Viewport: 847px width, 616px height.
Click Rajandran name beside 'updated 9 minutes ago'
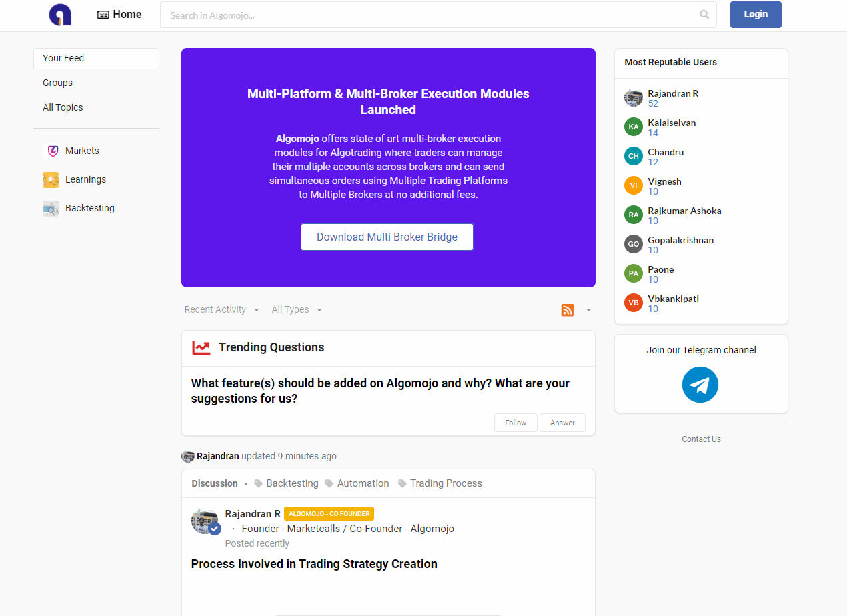[217, 456]
